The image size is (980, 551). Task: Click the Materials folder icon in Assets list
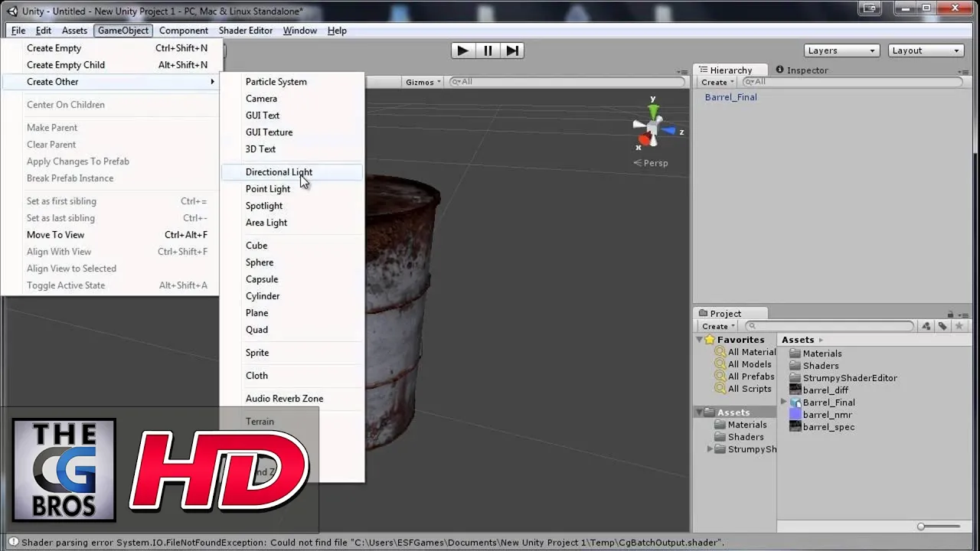(795, 354)
